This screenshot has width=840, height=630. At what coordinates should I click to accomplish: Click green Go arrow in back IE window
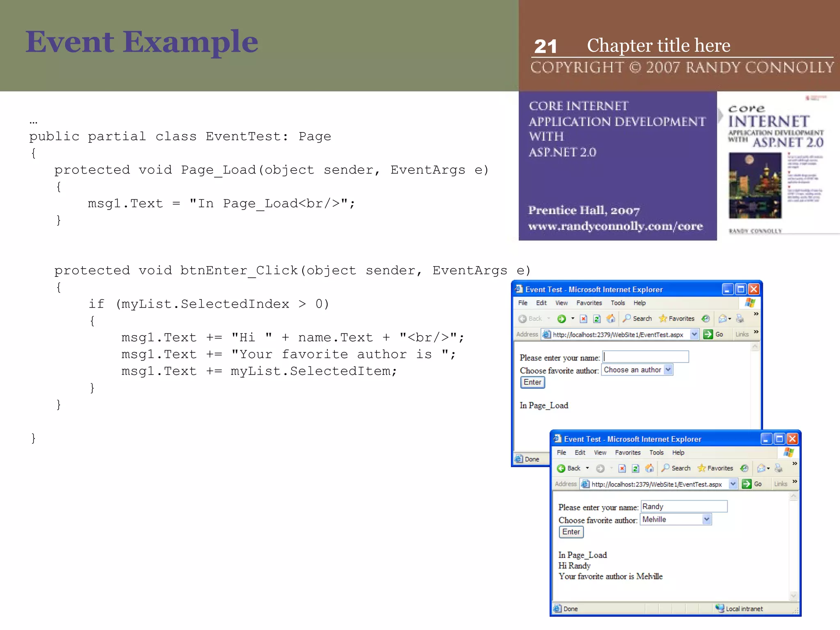click(708, 334)
